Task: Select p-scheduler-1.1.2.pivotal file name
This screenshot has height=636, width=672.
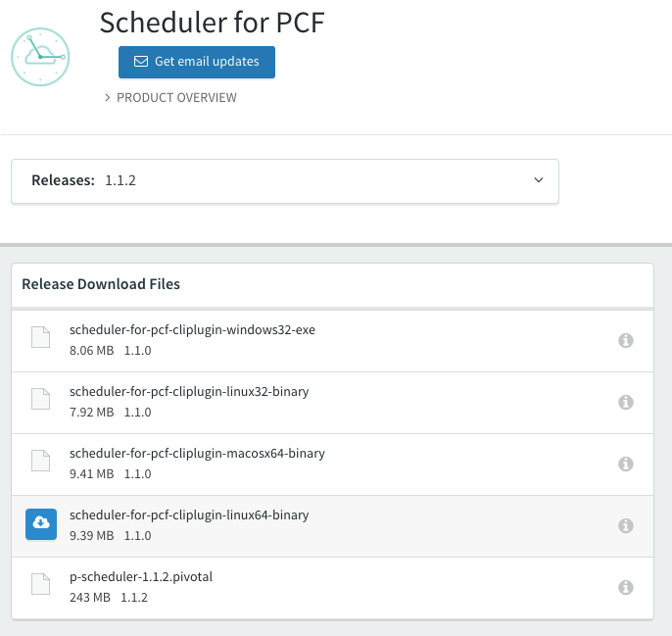Action: (141, 577)
